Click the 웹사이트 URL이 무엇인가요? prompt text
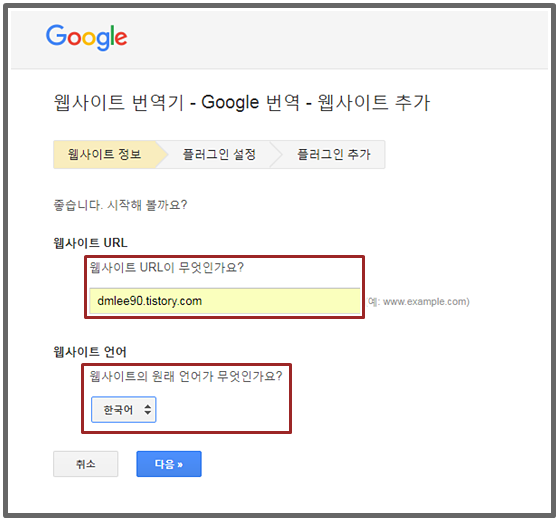The image size is (559, 521). tap(166, 267)
